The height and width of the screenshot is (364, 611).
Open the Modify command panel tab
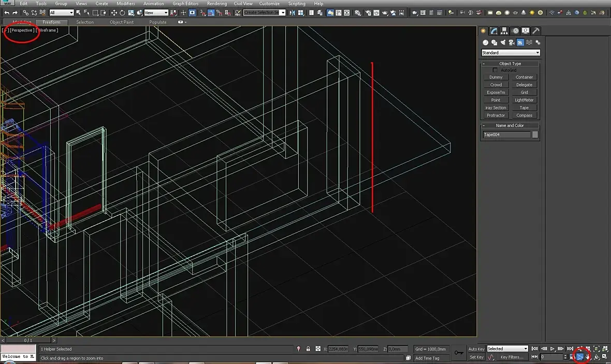[x=493, y=31]
